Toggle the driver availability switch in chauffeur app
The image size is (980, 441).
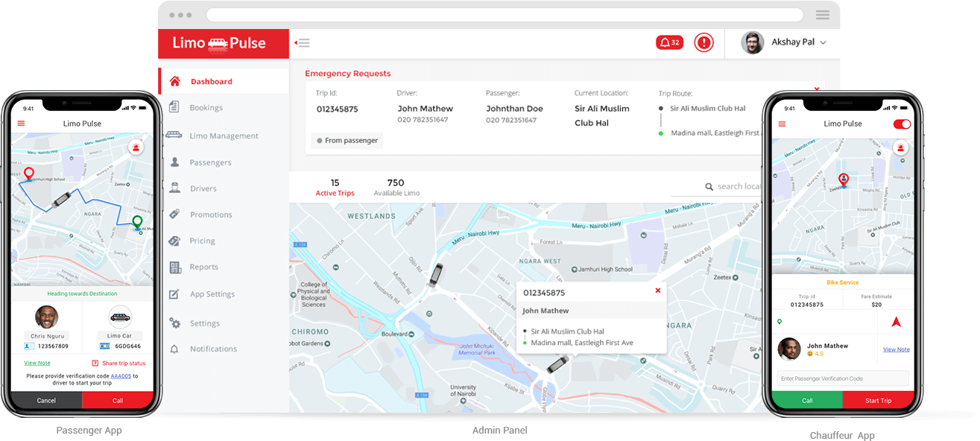902,123
